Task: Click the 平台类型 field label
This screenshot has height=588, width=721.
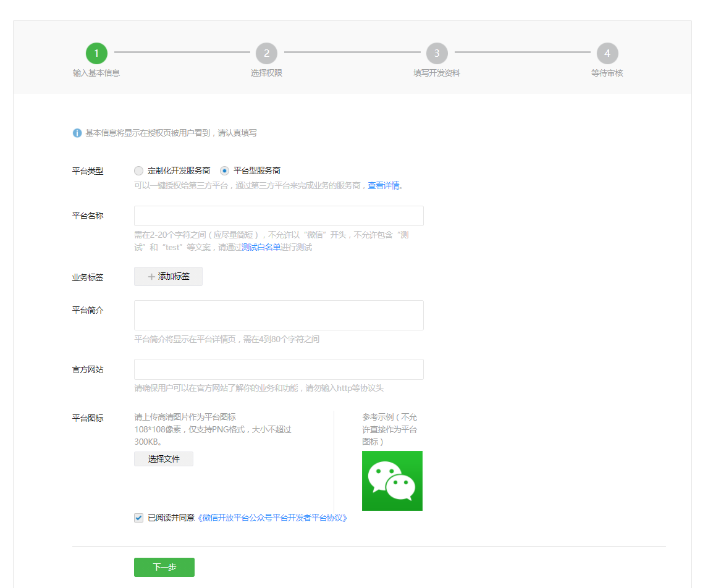Action: tap(88, 171)
